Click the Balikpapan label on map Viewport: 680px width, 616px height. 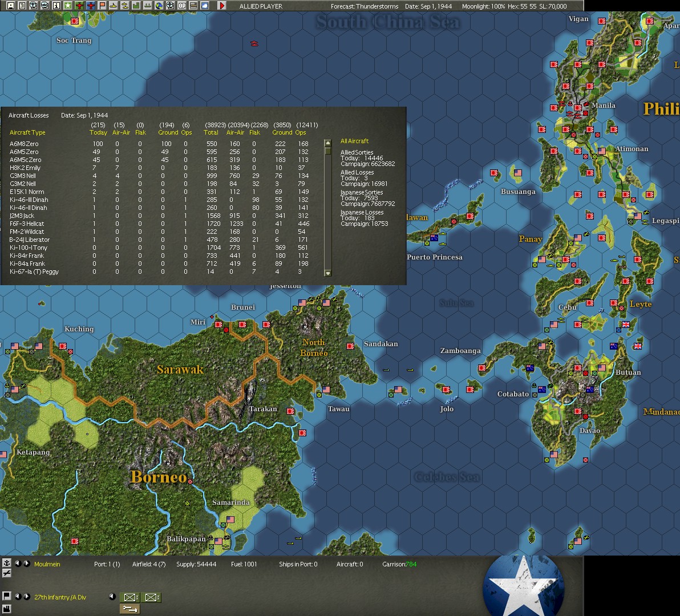186,538
